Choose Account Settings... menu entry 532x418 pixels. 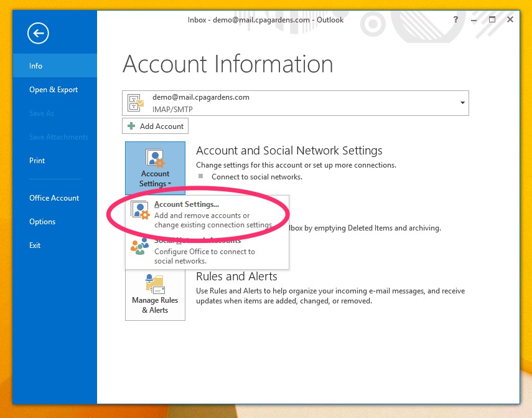tap(207, 214)
